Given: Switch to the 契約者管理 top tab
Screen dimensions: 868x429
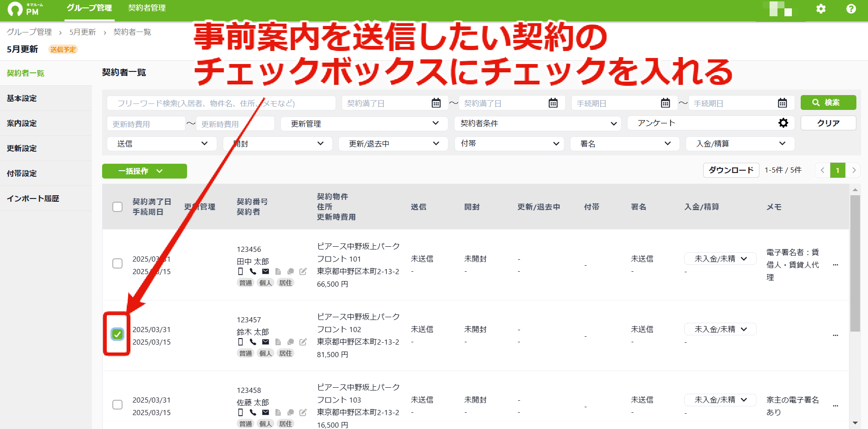Looking at the screenshot, I should point(147,8).
